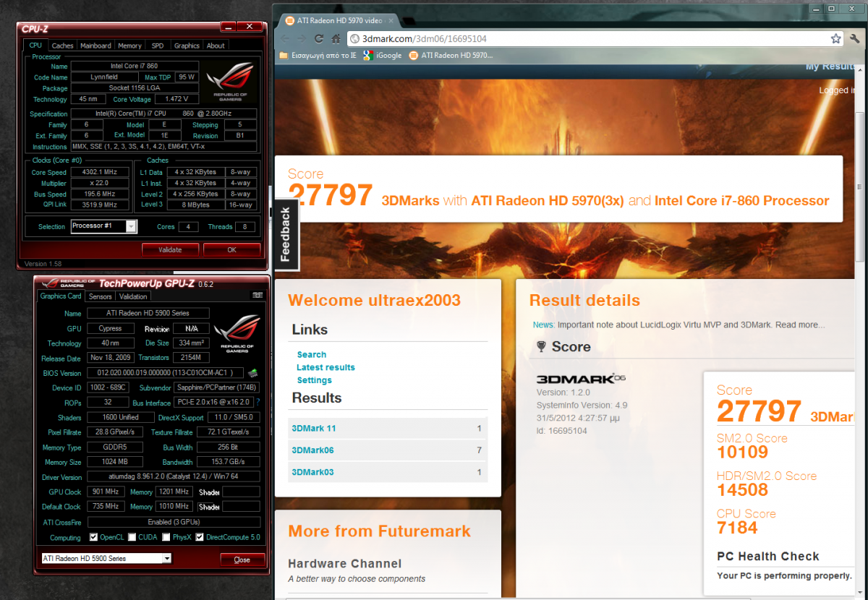Open the ATI Radeon HD 5970 bookmark
This screenshot has width=868, height=600.
[x=451, y=55]
